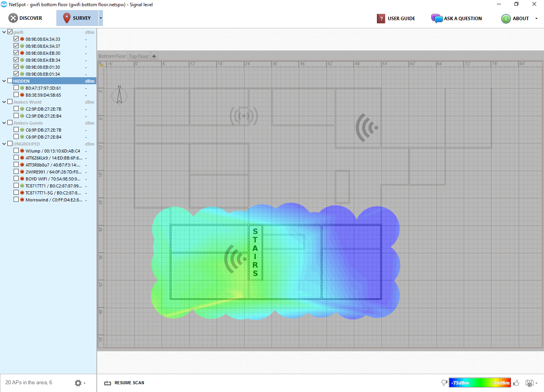Uncheck 08:9E:08:EB:01:30 access point
This screenshot has height=392, width=544.
16,67
